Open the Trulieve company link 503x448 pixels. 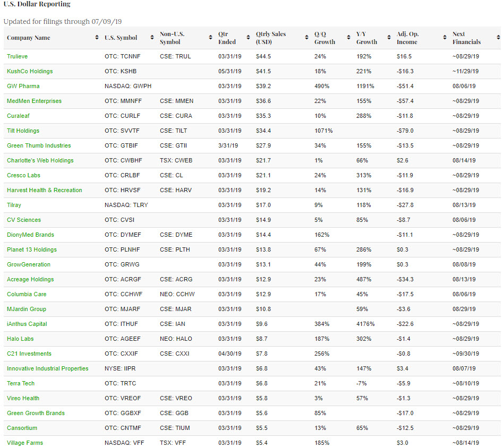click(x=17, y=56)
